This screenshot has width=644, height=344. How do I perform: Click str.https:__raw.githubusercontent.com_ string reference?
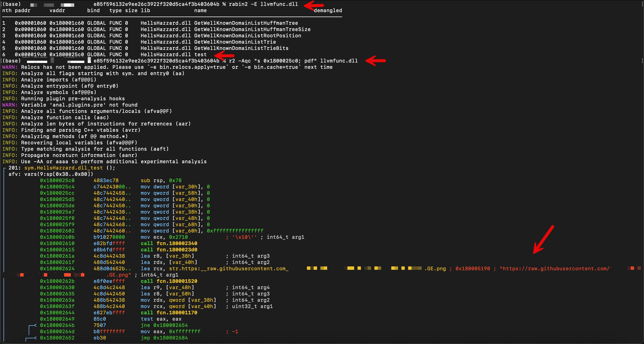(229, 268)
